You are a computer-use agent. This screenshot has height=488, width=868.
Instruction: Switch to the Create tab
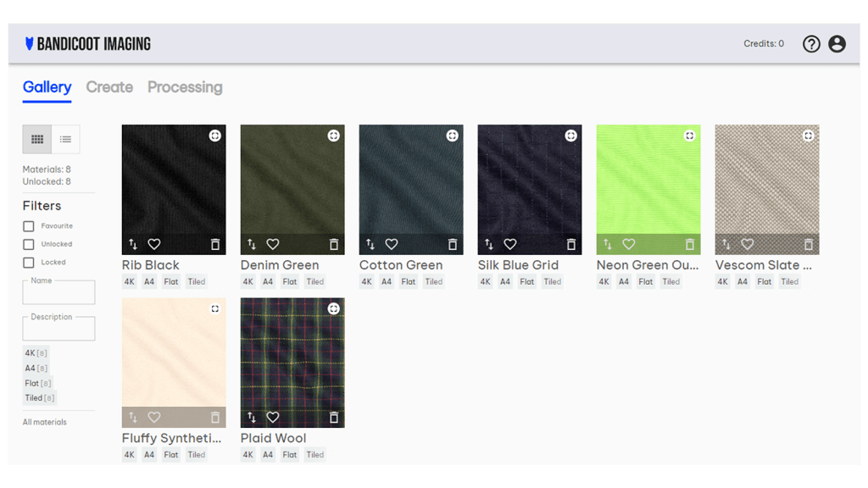109,87
